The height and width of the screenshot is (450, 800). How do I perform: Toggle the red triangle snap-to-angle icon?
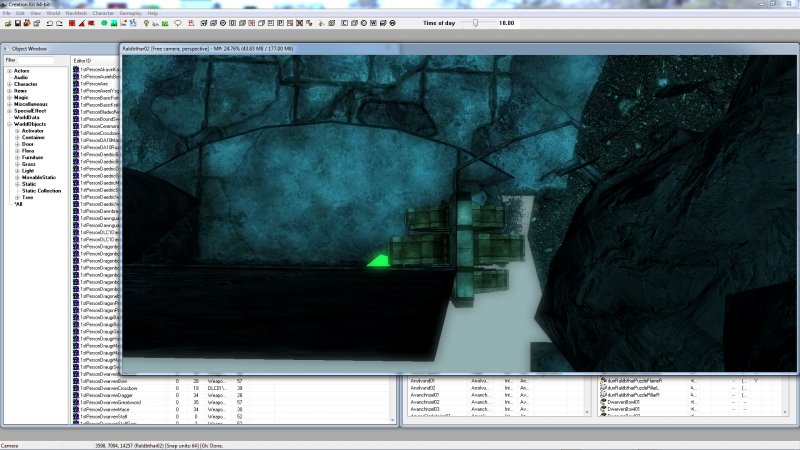pyautogui.click(x=82, y=23)
